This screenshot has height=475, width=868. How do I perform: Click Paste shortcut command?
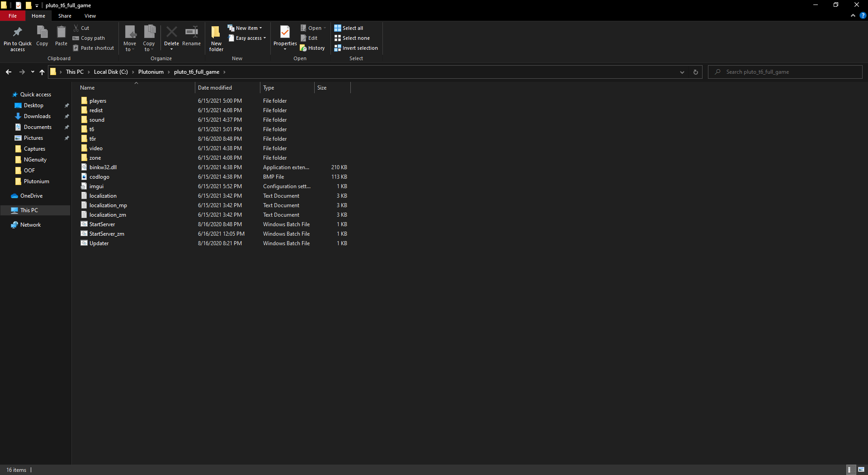(x=94, y=48)
